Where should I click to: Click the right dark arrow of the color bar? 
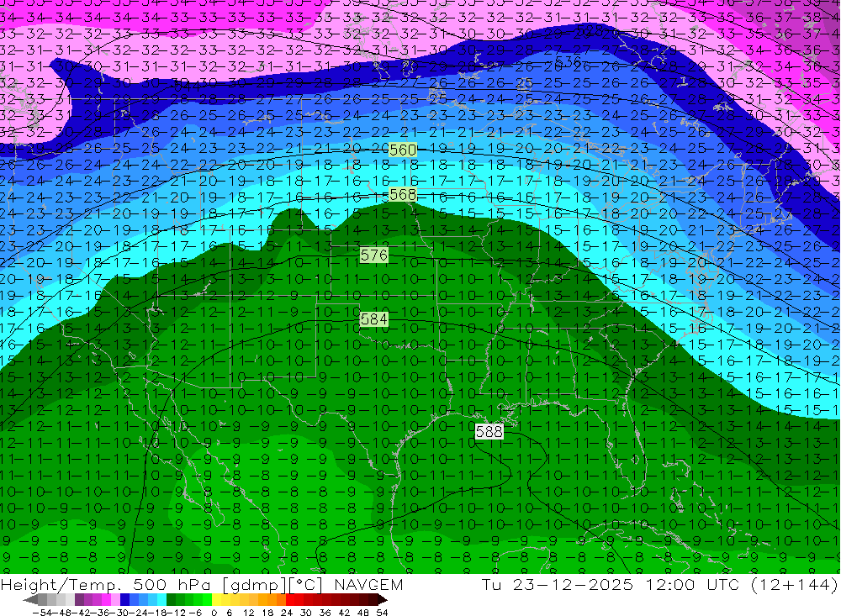click(382, 600)
